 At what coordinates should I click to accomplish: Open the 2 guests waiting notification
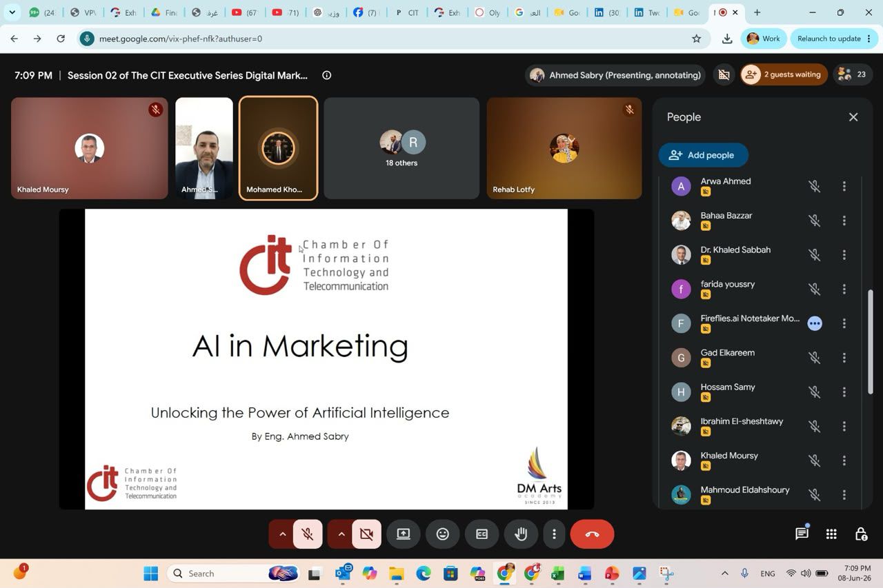coord(783,74)
